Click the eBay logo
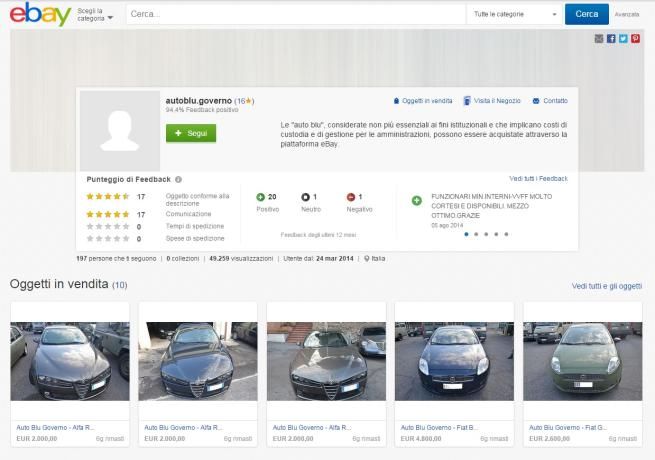This screenshot has height=460, width=655. click(40, 14)
